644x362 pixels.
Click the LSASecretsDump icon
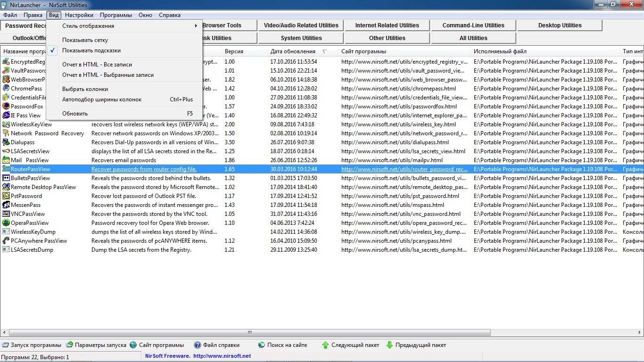[6, 249]
